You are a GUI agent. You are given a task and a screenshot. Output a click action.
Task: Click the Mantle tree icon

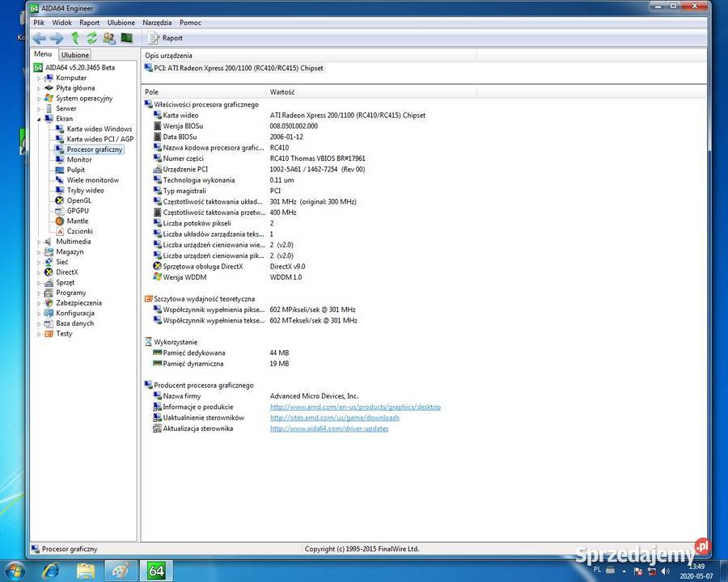(59, 221)
